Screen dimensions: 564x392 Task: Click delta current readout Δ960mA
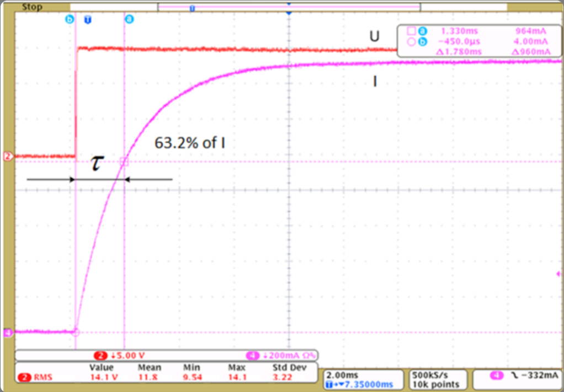pos(531,52)
